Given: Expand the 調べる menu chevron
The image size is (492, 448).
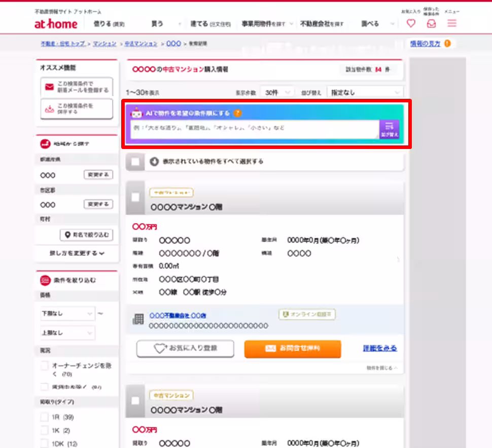Looking at the screenshot, I should pos(392,24).
